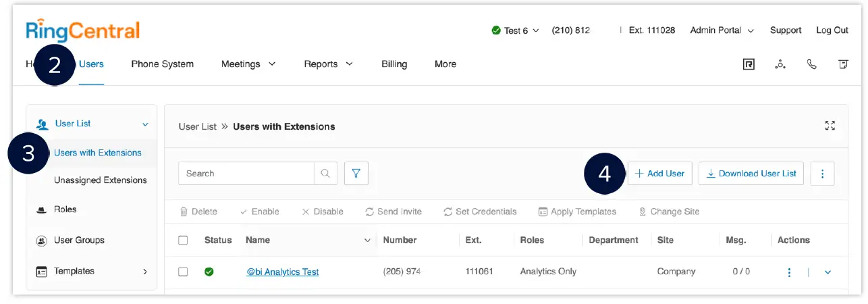This screenshot has width=868, height=304.
Task: Click the extension 111061 cell
Action: coord(479,272)
